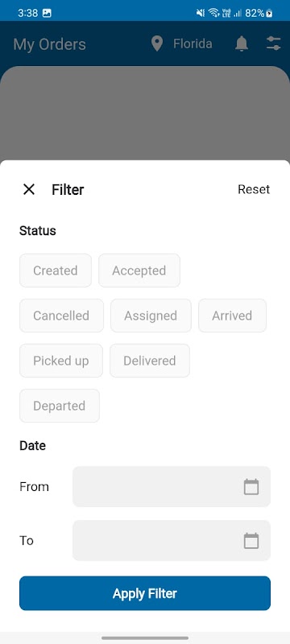Open the filter sliders icon
Viewport: 290px width, 644px height.
(x=273, y=43)
